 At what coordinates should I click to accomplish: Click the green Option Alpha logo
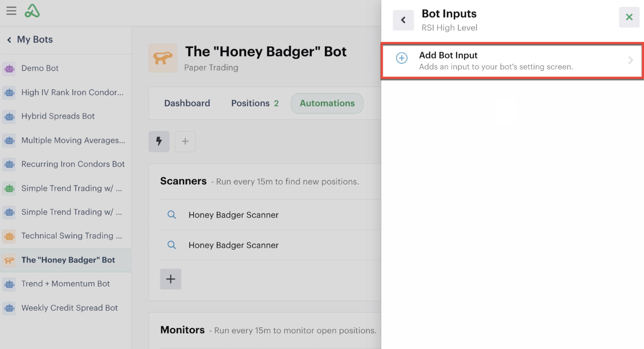(32, 11)
